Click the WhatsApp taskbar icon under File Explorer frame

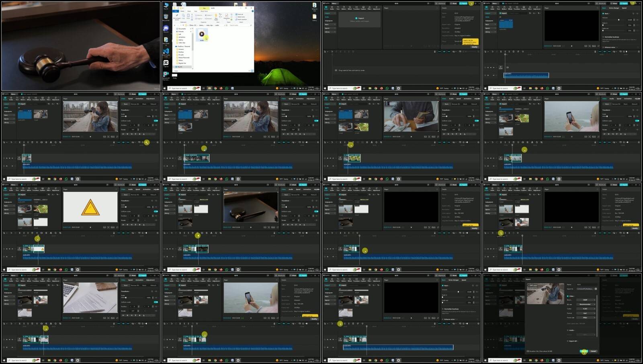pos(227,88)
